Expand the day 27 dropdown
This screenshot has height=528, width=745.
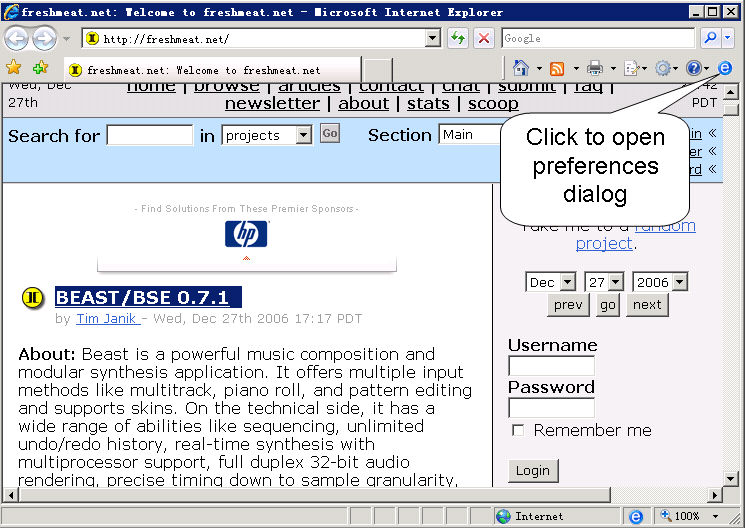tap(616, 282)
